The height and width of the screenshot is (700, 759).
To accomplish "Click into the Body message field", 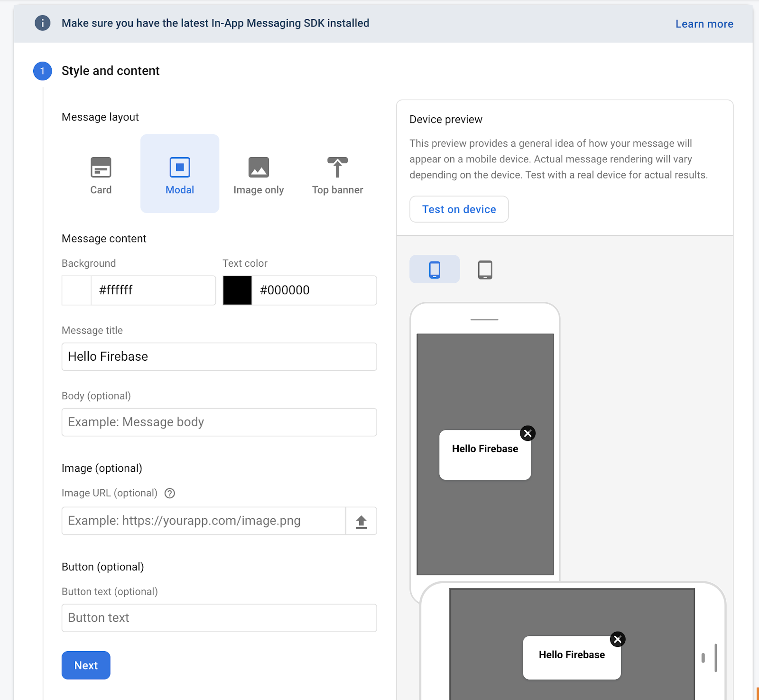I will click(219, 422).
